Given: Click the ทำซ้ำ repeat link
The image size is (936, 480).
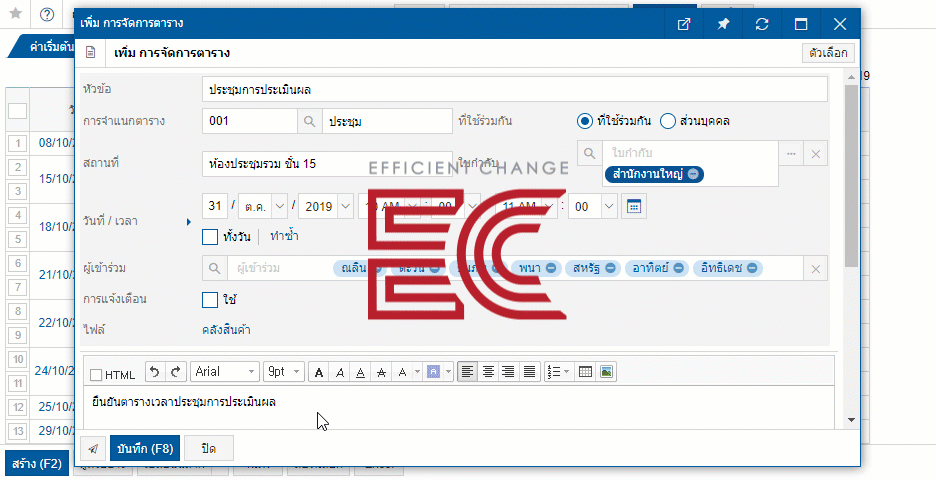Looking at the screenshot, I should click(284, 236).
